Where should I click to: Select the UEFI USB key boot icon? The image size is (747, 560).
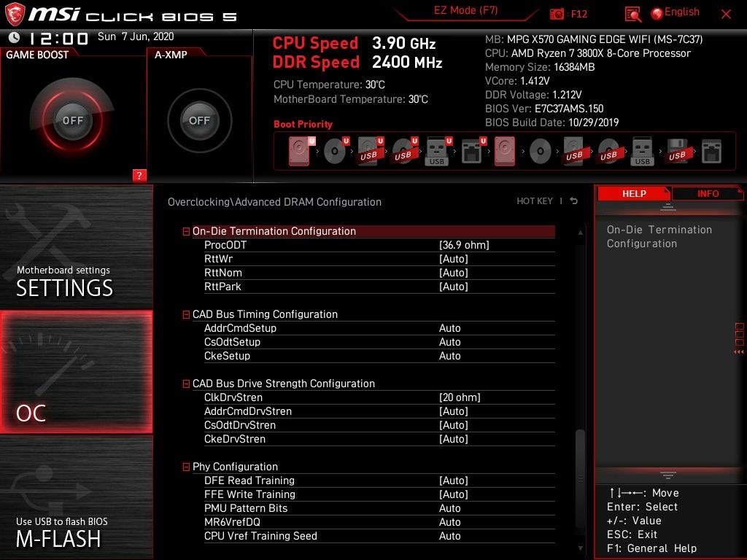438,151
